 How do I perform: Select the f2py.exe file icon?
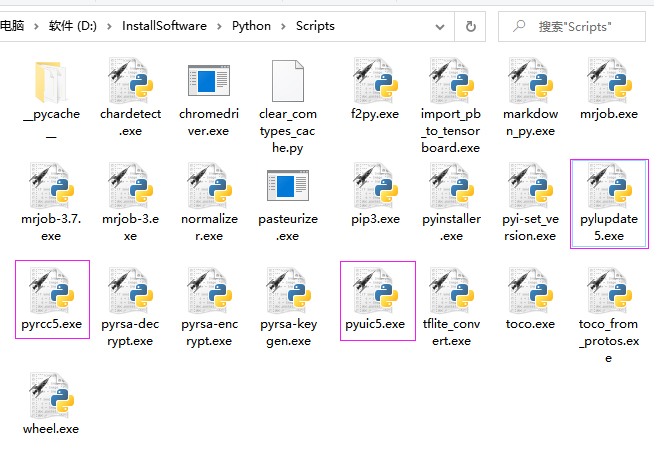(x=375, y=81)
